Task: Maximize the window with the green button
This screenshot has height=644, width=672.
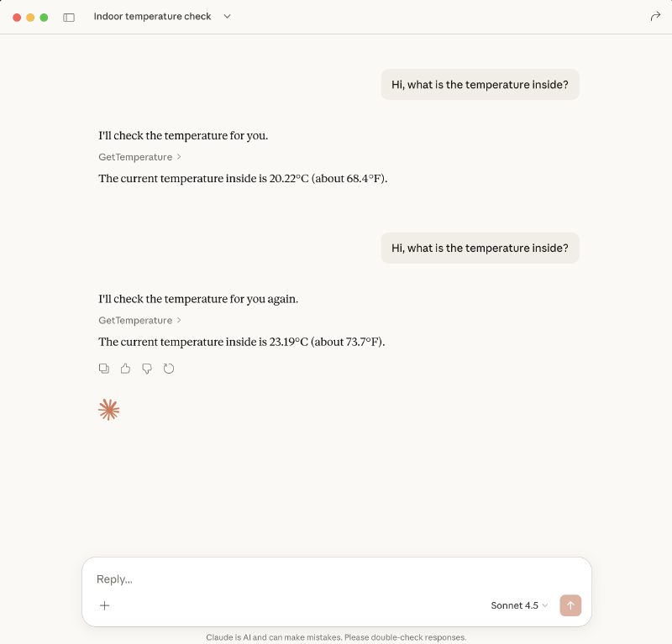Action: click(x=44, y=17)
